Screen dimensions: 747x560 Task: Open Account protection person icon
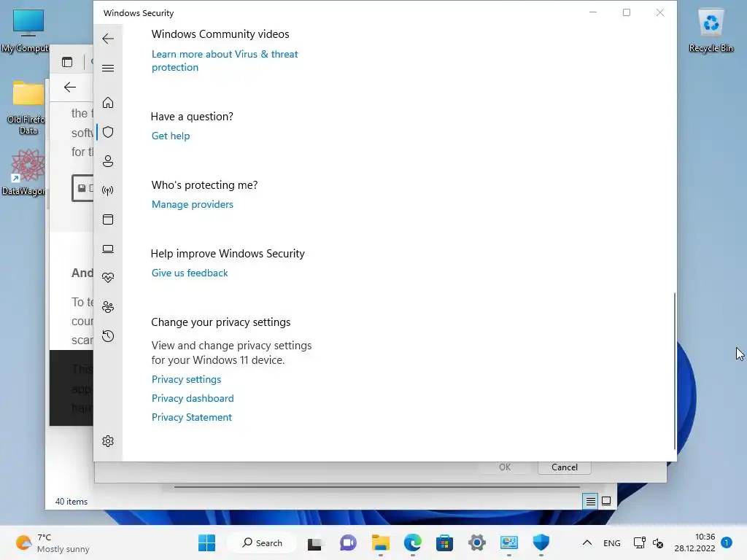click(x=108, y=161)
